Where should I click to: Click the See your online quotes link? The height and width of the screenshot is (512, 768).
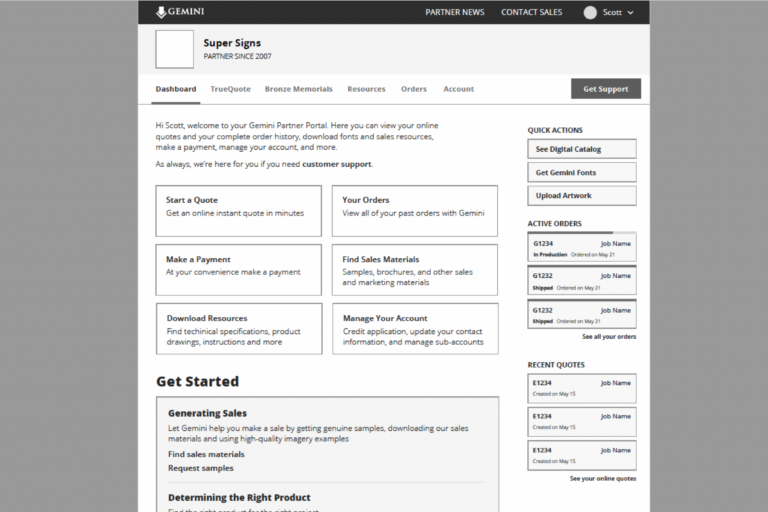(603, 478)
